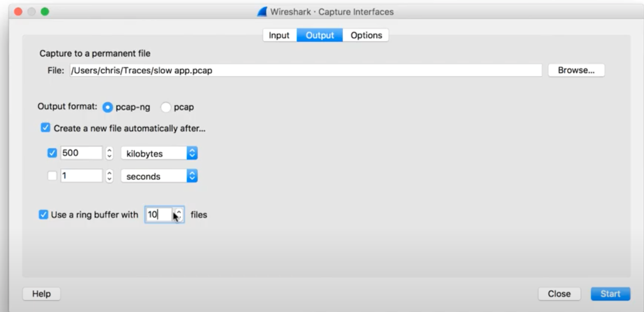Click the 500 size value field

click(x=81, y=153)
